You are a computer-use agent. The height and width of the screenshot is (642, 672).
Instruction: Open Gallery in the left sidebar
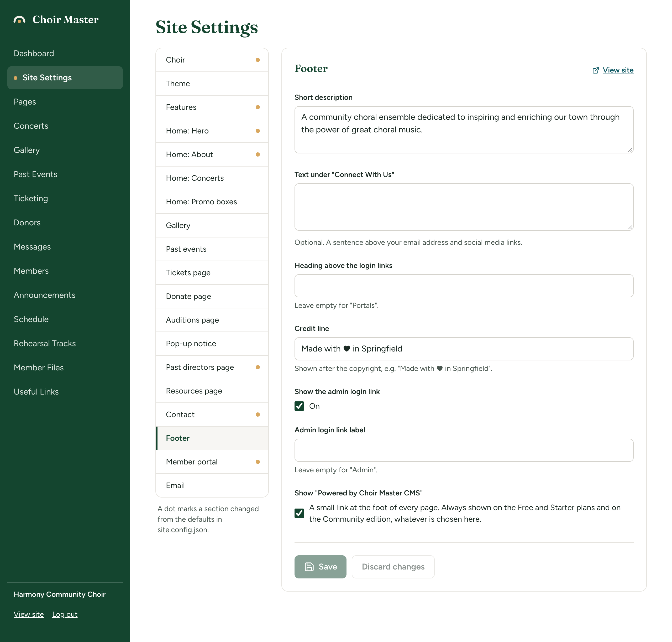click(x=65, y=150)
